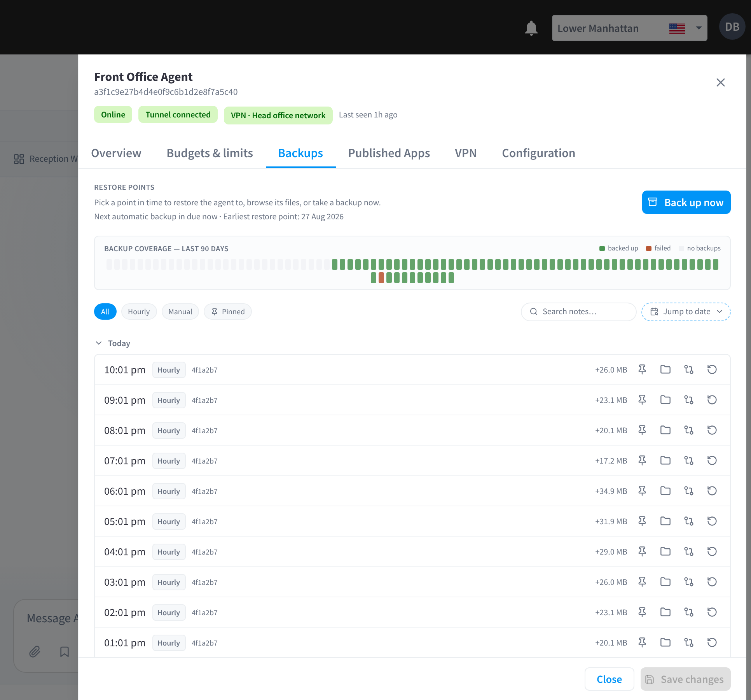Switch to the Overview tab
Image resolution: width=751 pixels, height=700 pixels.
point(116,153)
